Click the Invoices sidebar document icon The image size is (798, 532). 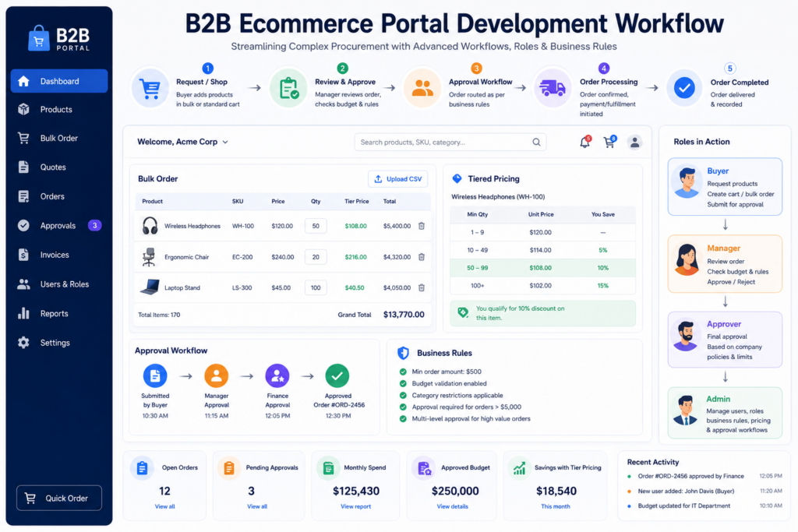[x=23, y=255]
